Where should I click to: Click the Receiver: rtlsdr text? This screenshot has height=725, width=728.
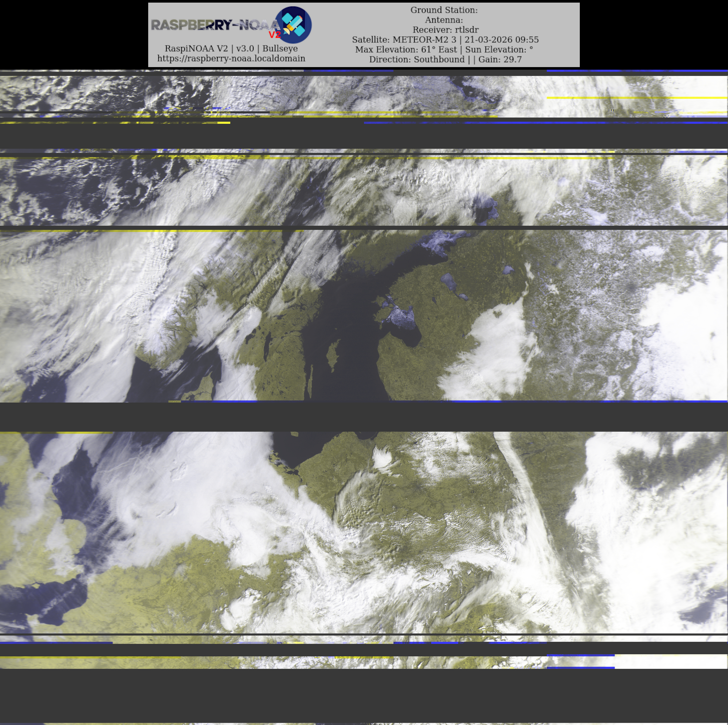(x=445, y=30)
